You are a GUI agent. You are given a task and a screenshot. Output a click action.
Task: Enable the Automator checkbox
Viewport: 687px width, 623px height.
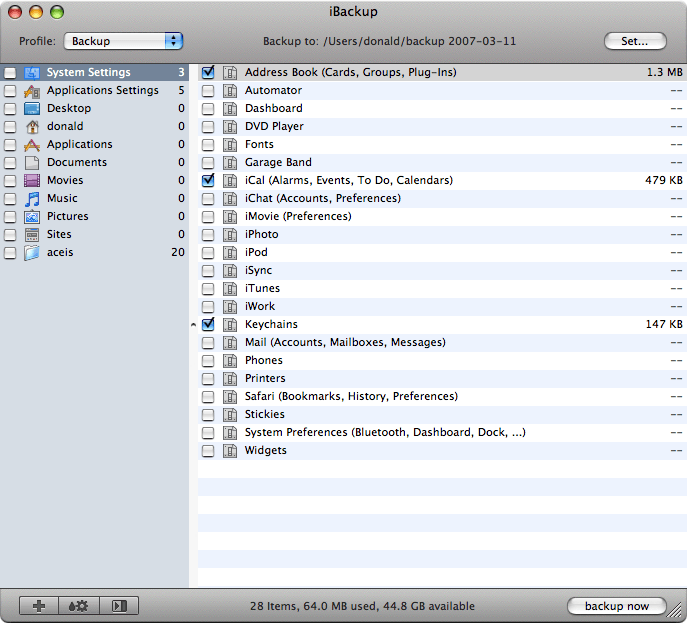tap(208, 91)
